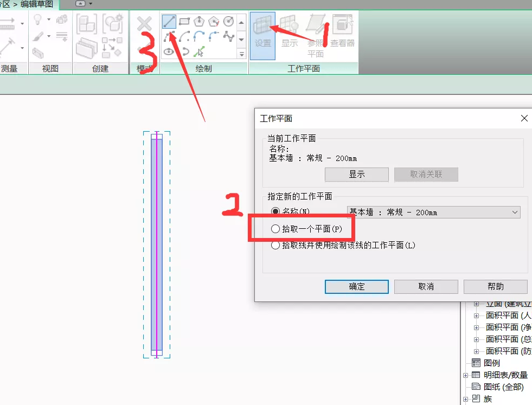Choose the Circle draw tool

228,22
